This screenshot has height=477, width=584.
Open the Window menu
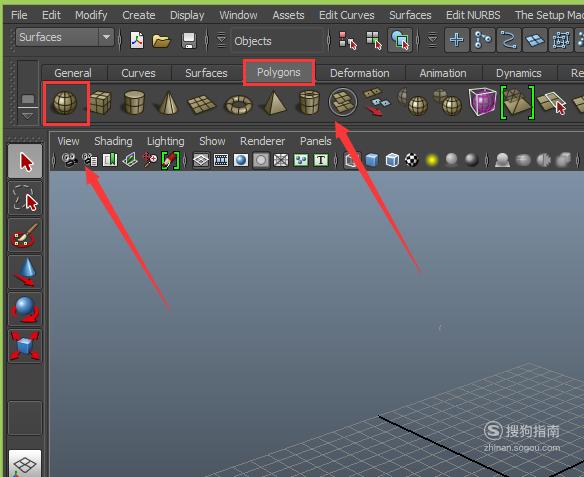238,15
